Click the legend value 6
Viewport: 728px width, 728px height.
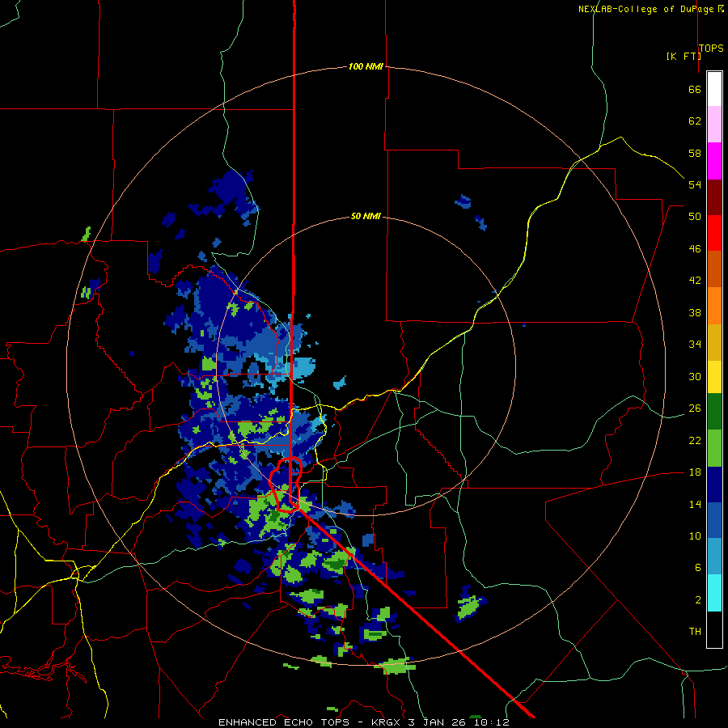pos(697,568)
